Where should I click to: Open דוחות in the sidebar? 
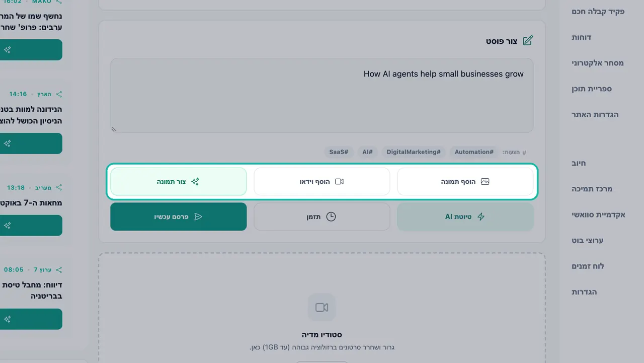582,37
